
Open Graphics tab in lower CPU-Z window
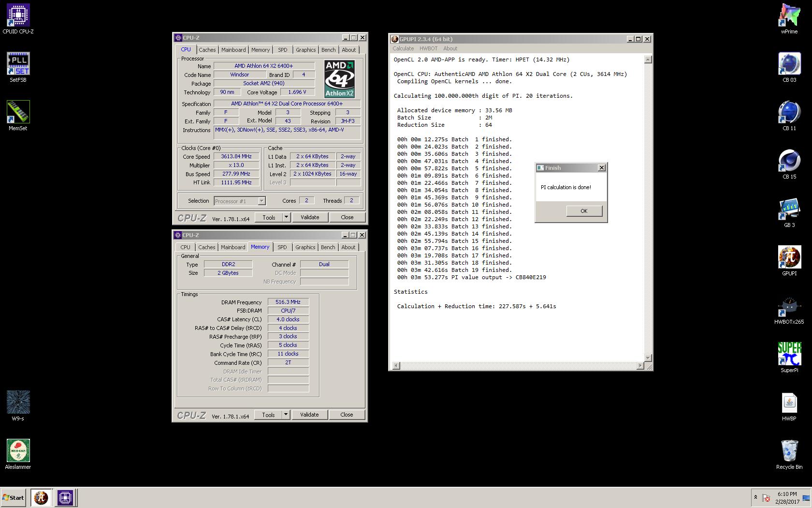[x=305, y=247]
